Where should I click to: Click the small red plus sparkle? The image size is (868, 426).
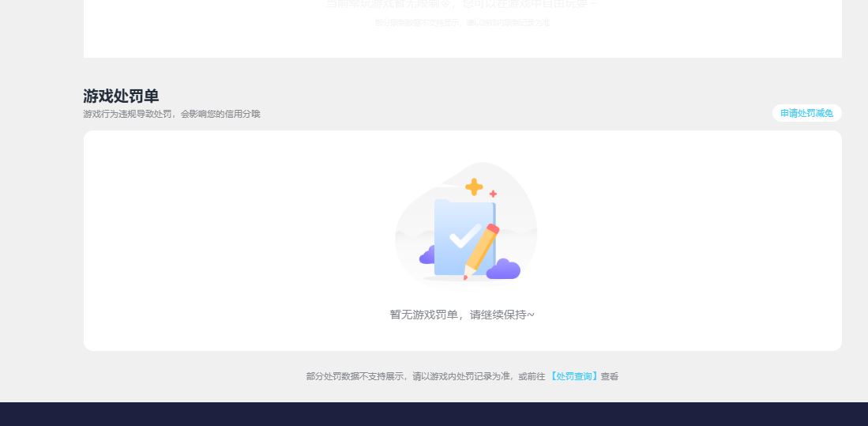493,194
